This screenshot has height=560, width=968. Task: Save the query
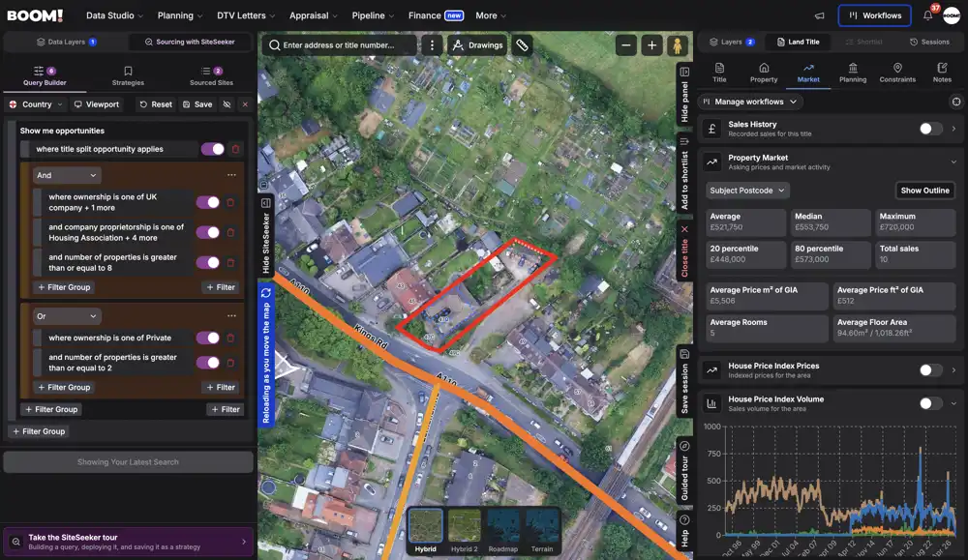197,104
